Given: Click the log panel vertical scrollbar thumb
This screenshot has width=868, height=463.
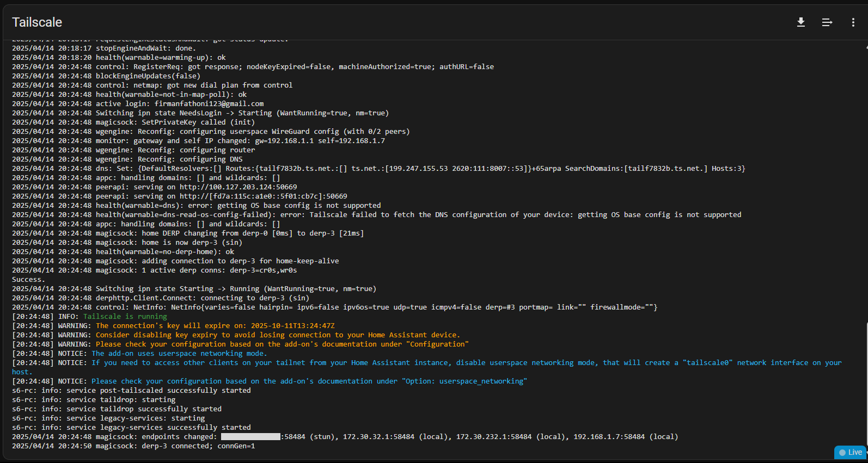Looking at the screenshot, I should 866,381.
